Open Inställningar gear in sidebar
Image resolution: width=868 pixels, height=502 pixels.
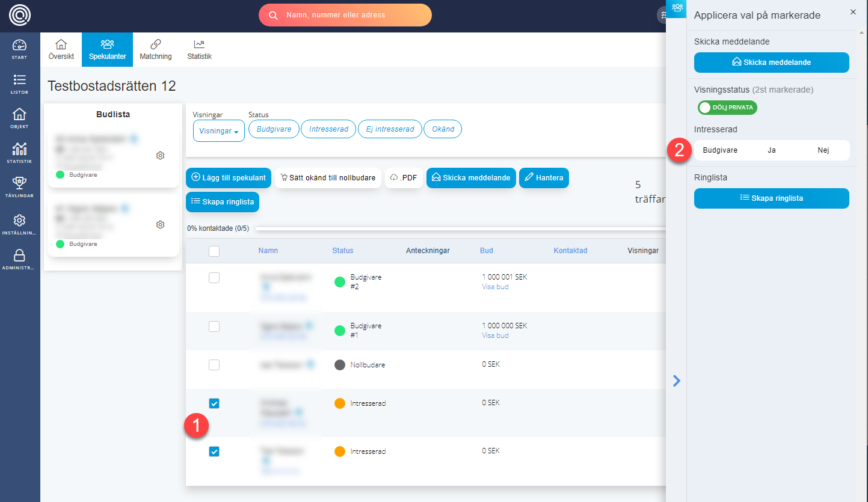(19, 224)
